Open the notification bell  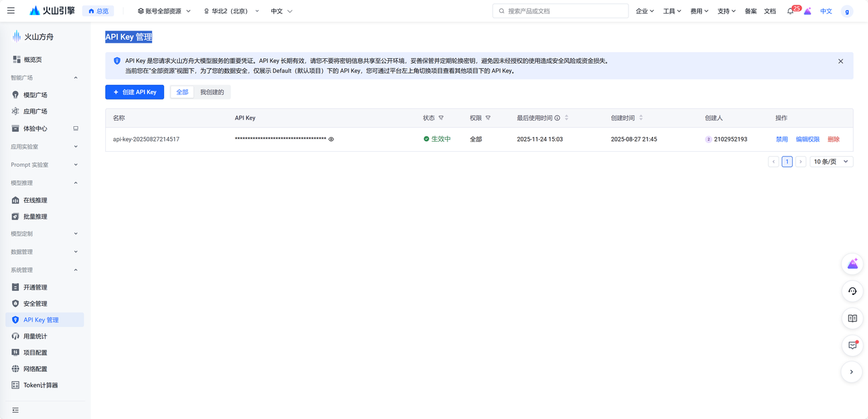click(x=791, y=11)
